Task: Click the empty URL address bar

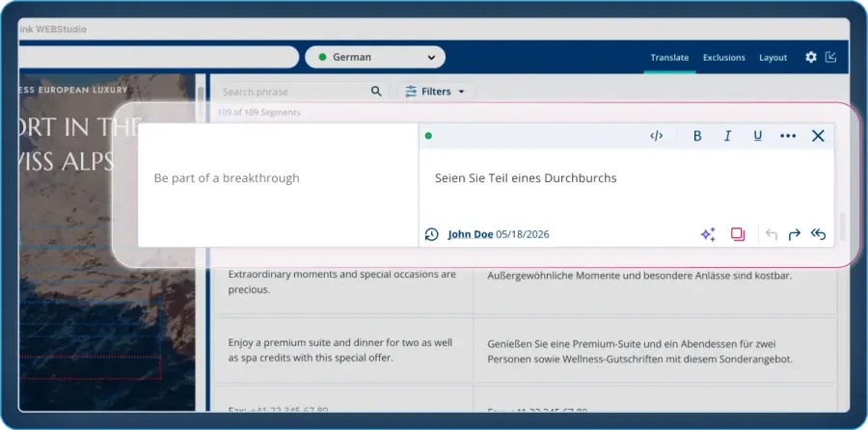Action: (x=159, y=57)
